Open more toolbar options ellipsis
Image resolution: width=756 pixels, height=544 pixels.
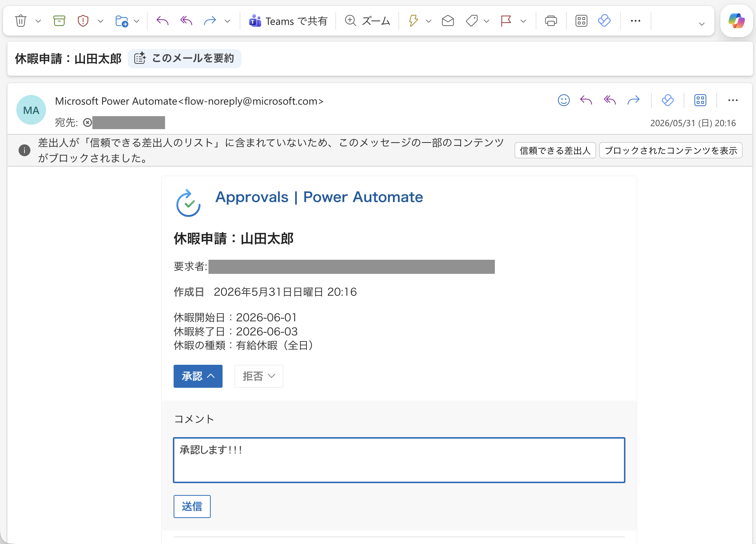click(635, 21)
